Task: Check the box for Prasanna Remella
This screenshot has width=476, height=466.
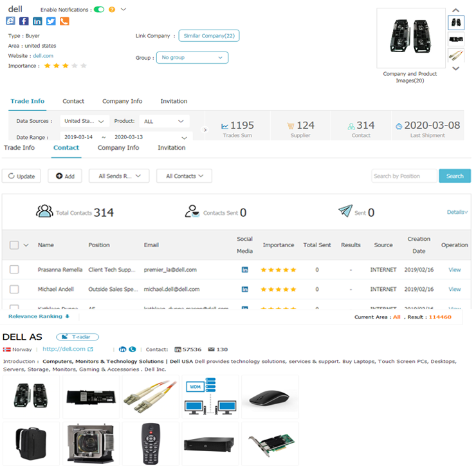Action: click(x=14, y=270)
